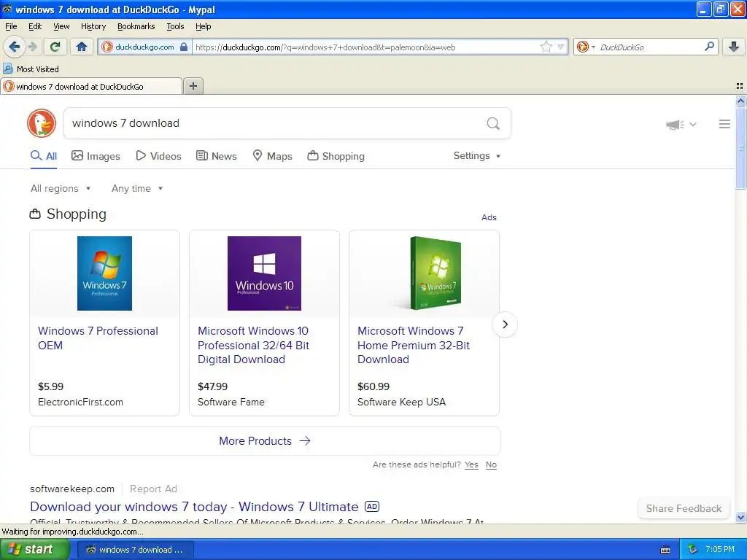The image size is (747, 560).
Task: Click the padlock site identity icon
Action: pos(184,47)
